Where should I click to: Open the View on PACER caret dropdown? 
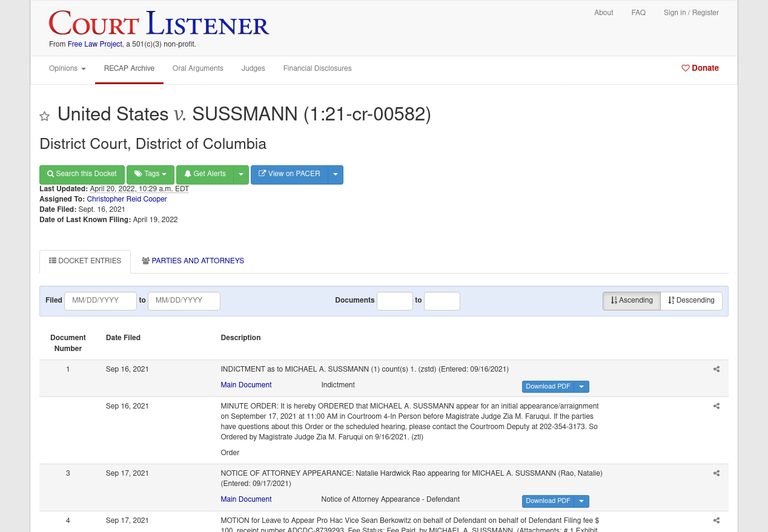(336, 174)
